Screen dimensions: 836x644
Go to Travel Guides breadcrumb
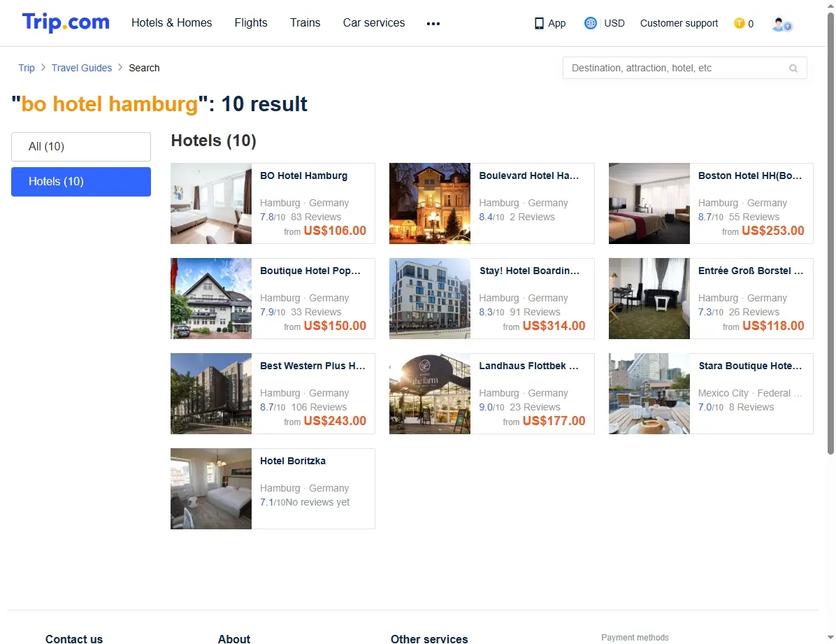tap(82, 68)
